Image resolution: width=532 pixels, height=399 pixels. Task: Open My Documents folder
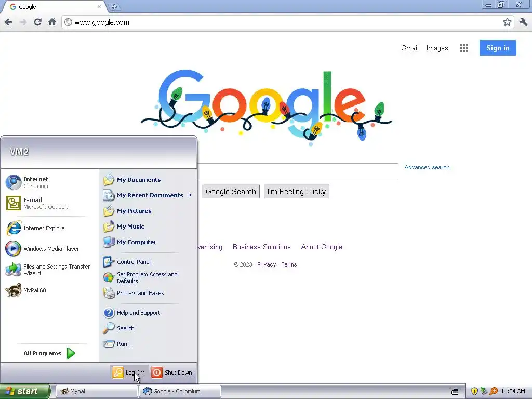coord(148,180)
